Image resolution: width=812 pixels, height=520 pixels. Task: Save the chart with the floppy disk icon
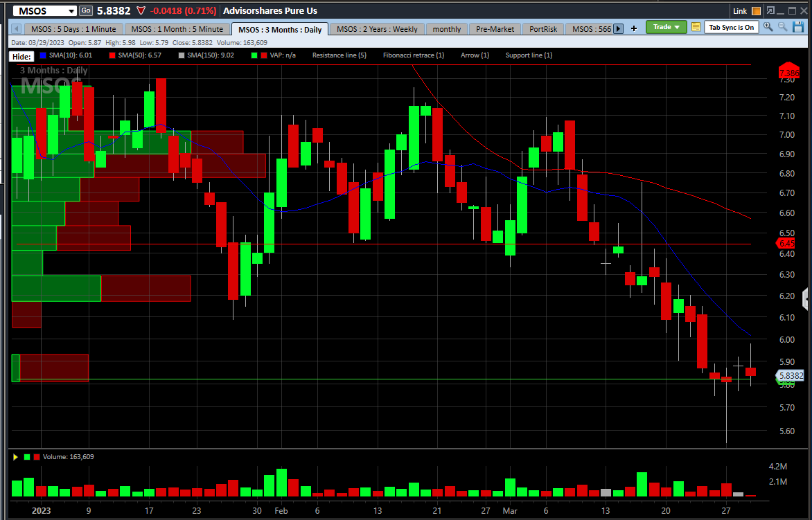tap(797, 27)
